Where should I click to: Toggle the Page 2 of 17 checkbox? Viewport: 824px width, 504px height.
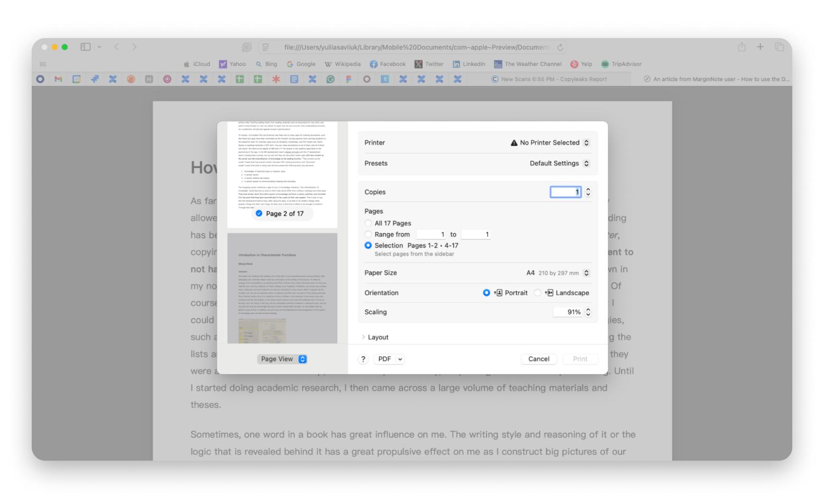(x=259, y=213)
